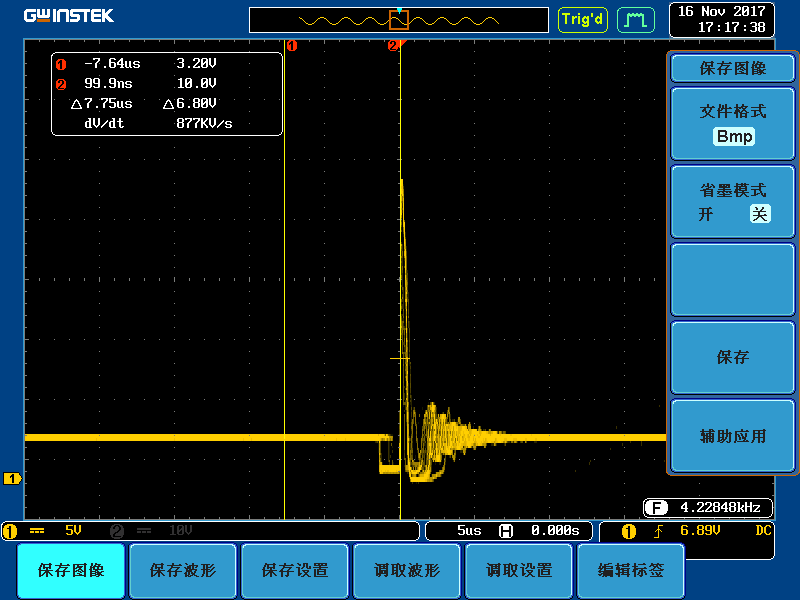The height and width of the screenshot is (600, 800).
Task: Open the 辅助应用 utilities button
Action: 733,436
